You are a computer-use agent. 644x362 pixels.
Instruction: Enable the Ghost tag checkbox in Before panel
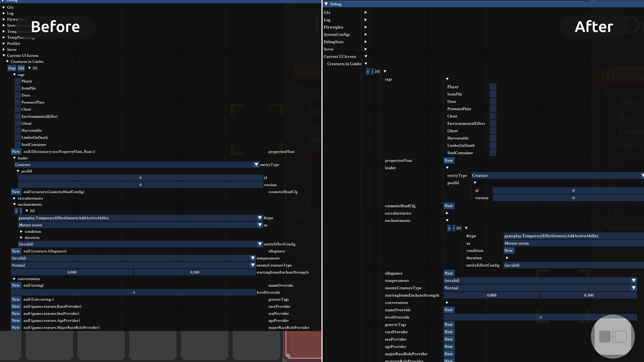tap(18, 123)
